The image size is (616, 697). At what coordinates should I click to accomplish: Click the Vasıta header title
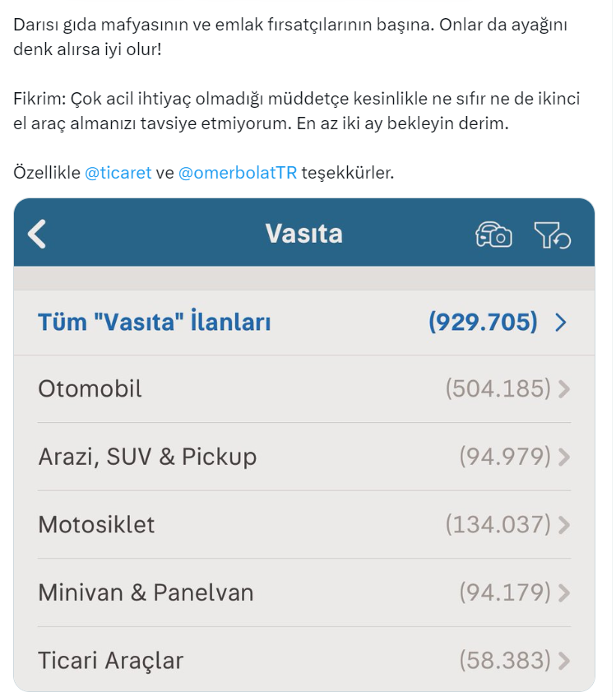(x=303, y=235)
